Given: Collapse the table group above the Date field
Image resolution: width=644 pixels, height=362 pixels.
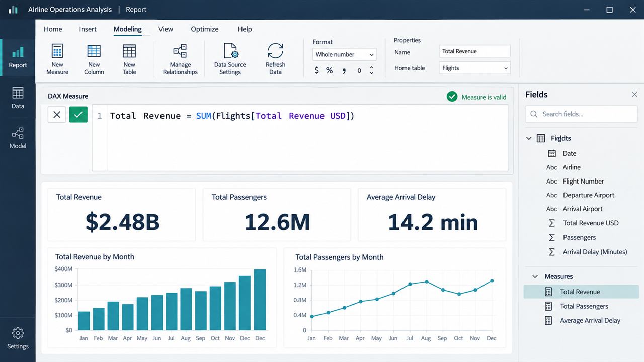Looking at the screenshot, I should point(529,138).
